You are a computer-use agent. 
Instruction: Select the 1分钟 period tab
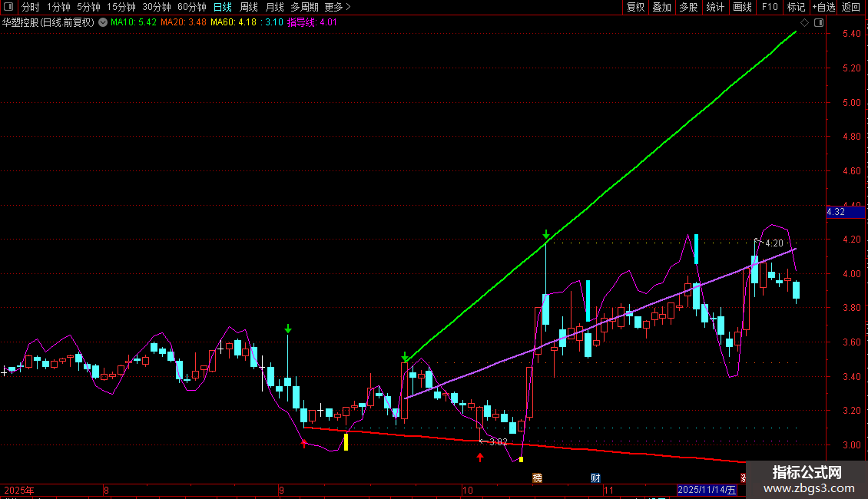pos(58,7)
